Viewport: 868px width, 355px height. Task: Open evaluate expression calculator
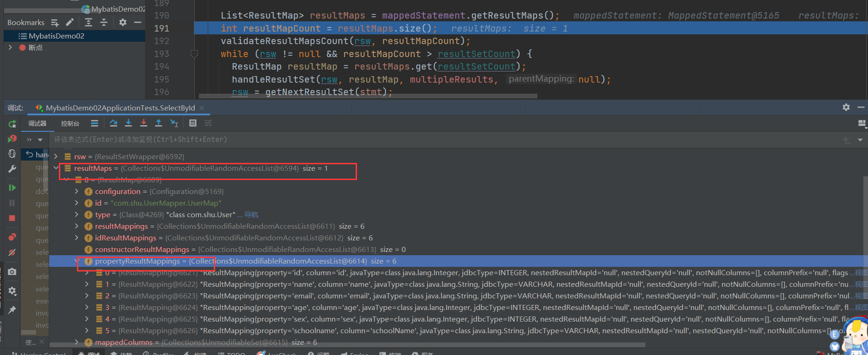[193, 123]
